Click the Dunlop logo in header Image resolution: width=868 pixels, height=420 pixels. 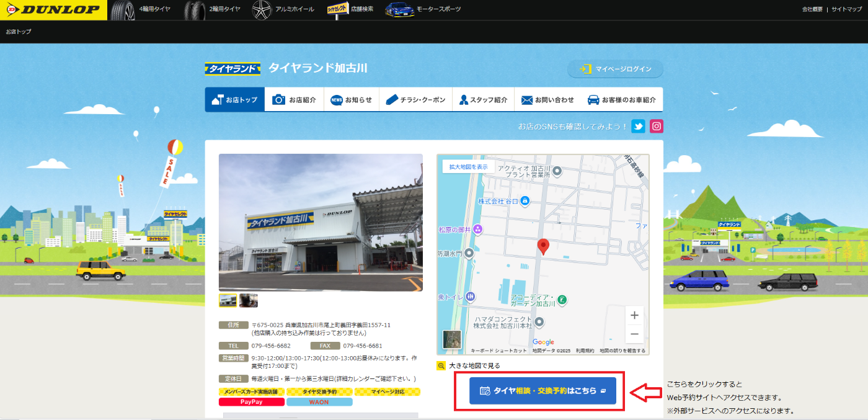pos(53,9)
